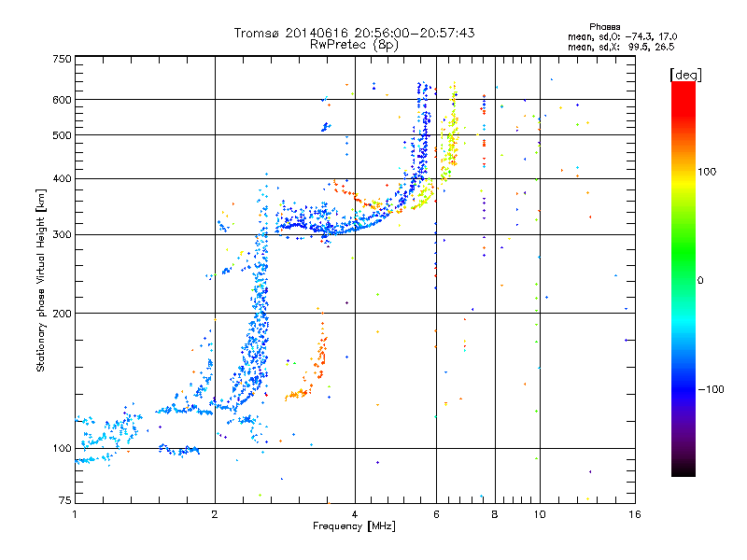Click the y-axis label 'Stationary phase Virtual Height [km]'
Screen dimensions: 747x560
(x=41, y=280)
